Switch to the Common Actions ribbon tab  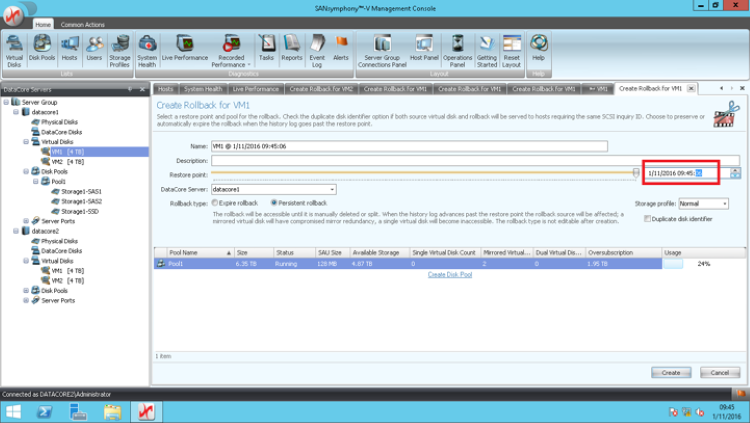tap(81, 22)
